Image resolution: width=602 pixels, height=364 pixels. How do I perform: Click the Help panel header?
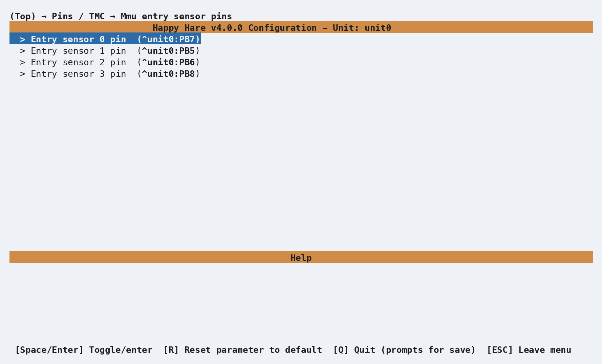301,257
